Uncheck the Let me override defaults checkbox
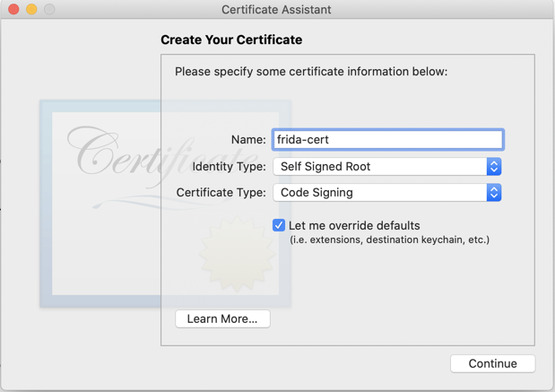555x392 pixels. pyautogui.click(x=279, y=225)
